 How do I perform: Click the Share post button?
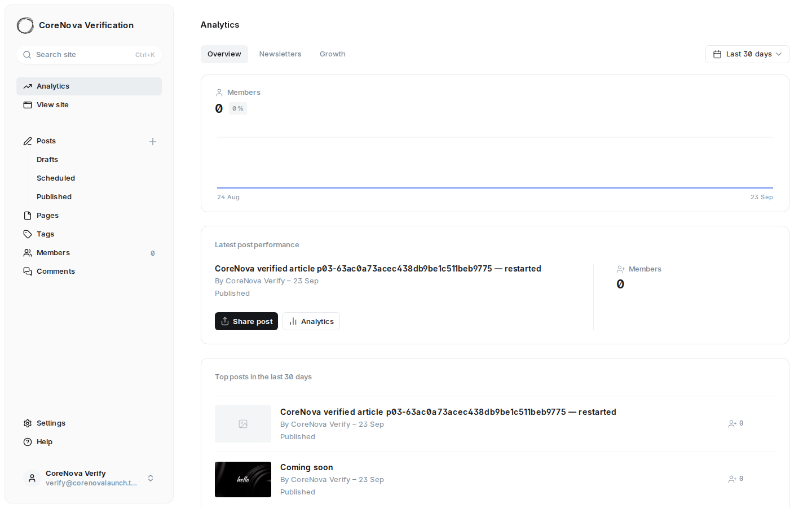246,321
